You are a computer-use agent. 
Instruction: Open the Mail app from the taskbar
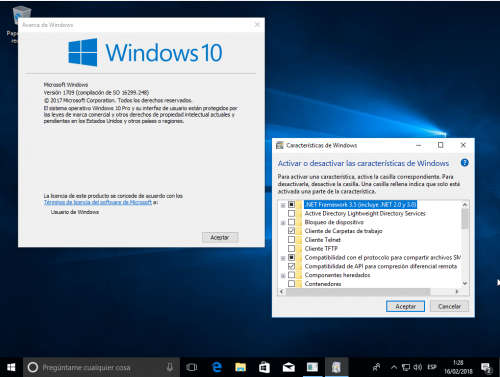click(289, 367)
